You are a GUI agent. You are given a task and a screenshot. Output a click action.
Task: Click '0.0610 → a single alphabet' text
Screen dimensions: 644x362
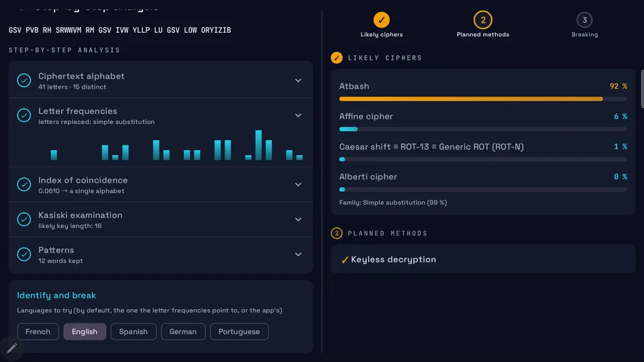[x=81, y=191]
